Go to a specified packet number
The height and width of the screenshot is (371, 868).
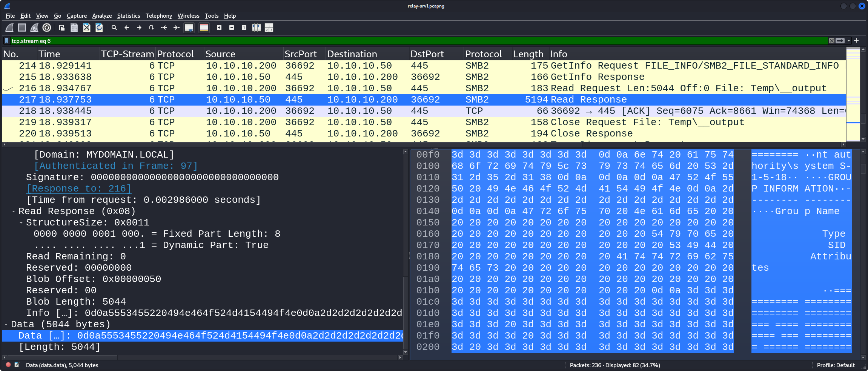152,28
